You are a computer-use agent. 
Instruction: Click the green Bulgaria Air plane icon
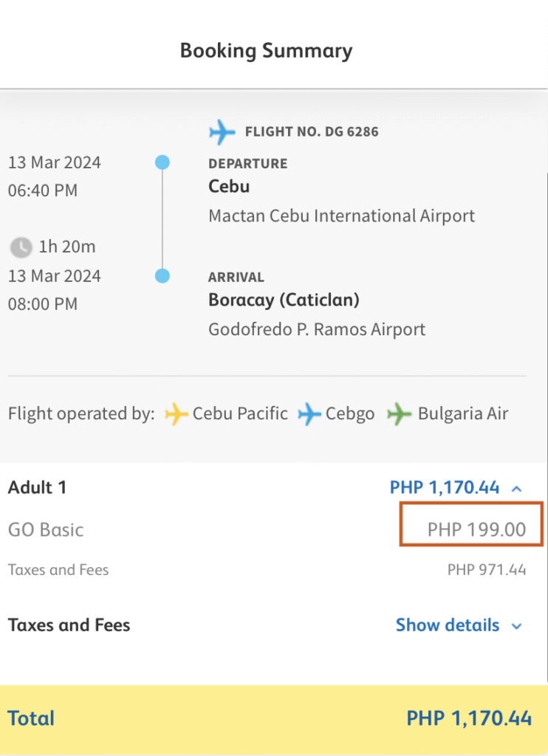click(x=399, y=414)
